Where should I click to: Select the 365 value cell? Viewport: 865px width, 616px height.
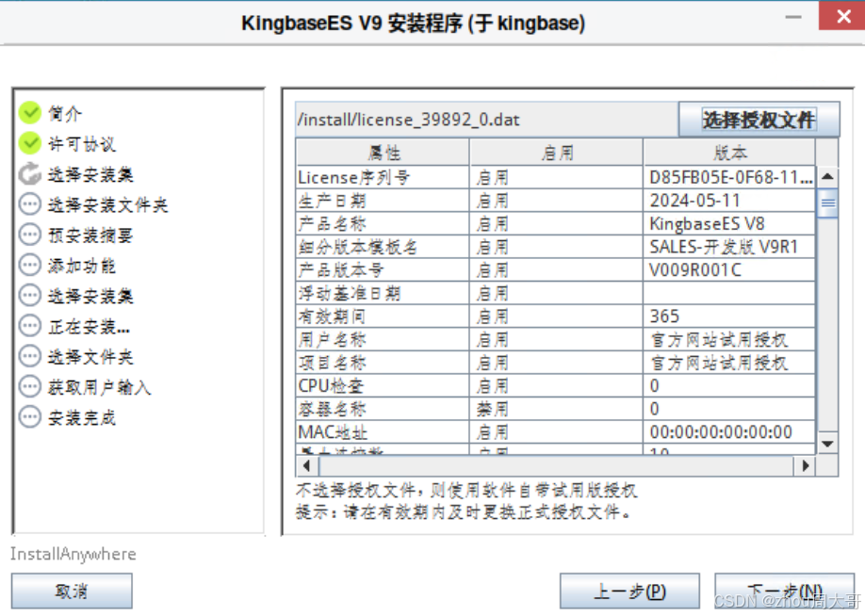point(729,316)
